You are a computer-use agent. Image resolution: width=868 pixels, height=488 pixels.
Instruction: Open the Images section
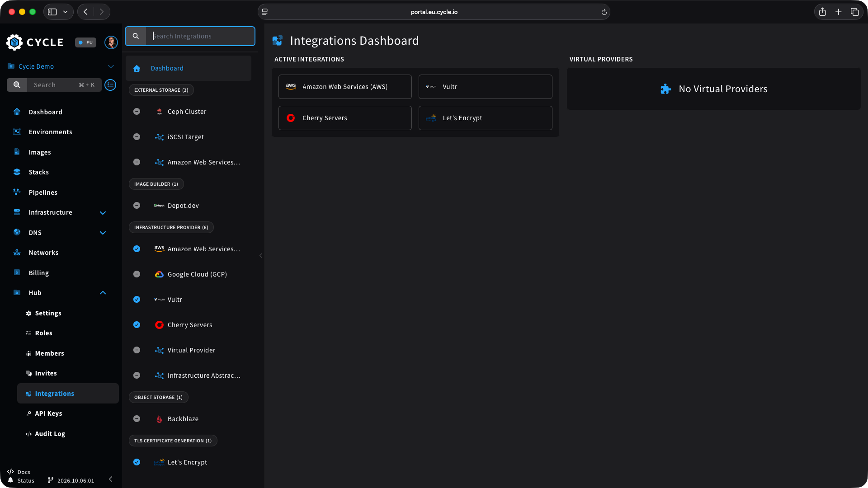pyautogui.click(x=40, y=152)
